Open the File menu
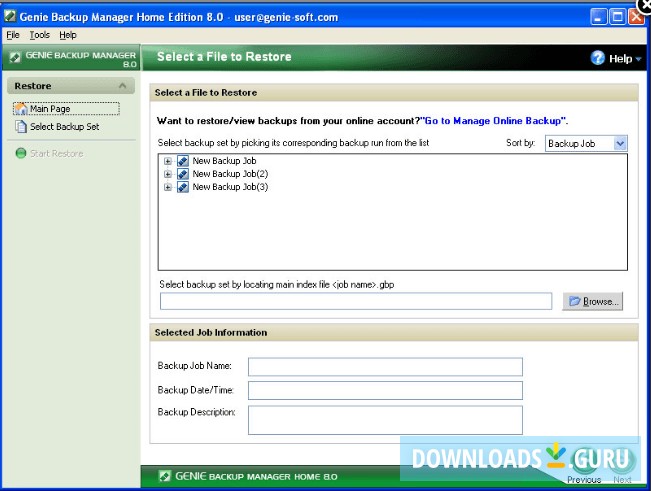Image resolution: width=651 pixels, height=491 pixels. (x=13, y=35)
